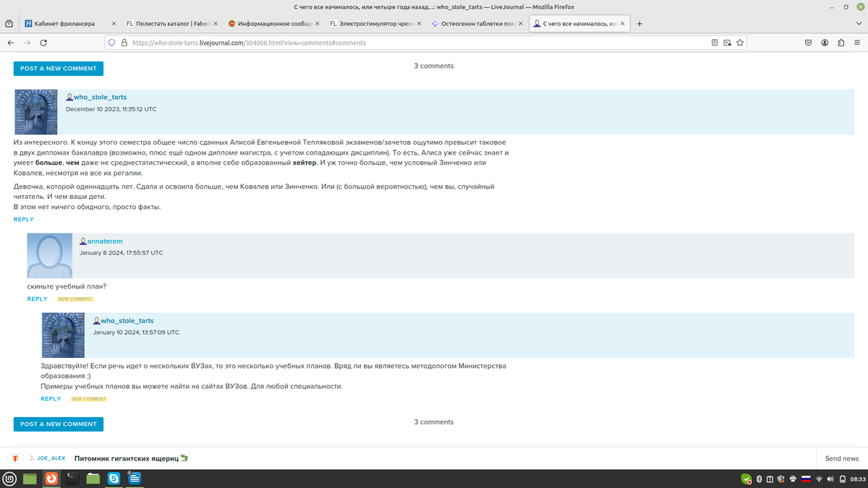
Task: Click the January 8 2024 timestamp
Action: pos(122,253)
